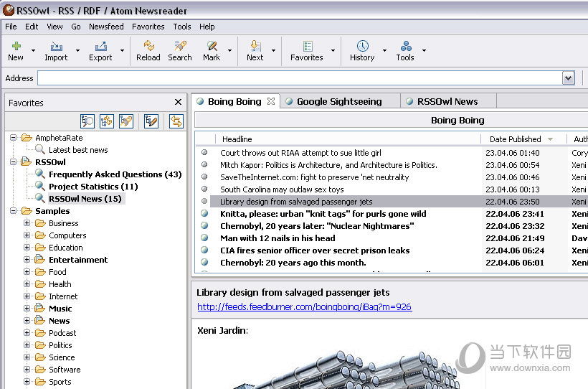Click the New feed toolbar icon
Viewport: 588px width, 389px height.
click(16, 46)
